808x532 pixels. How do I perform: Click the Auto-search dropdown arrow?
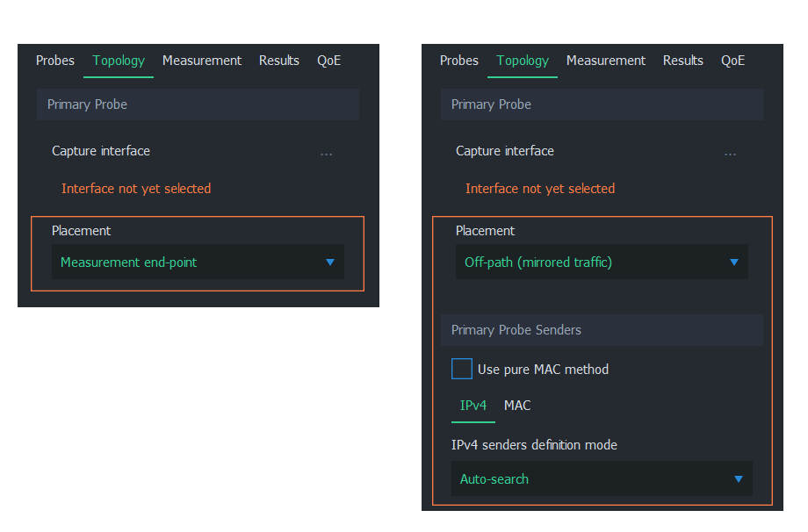[739, 479]
